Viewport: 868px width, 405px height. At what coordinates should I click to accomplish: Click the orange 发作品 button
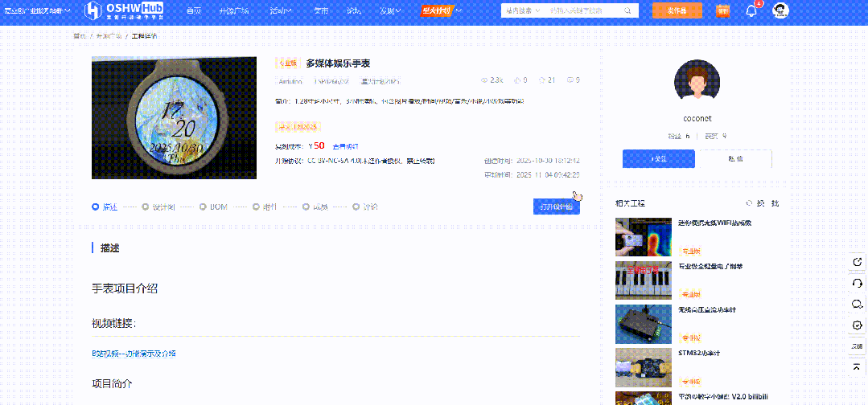[677, 10]
